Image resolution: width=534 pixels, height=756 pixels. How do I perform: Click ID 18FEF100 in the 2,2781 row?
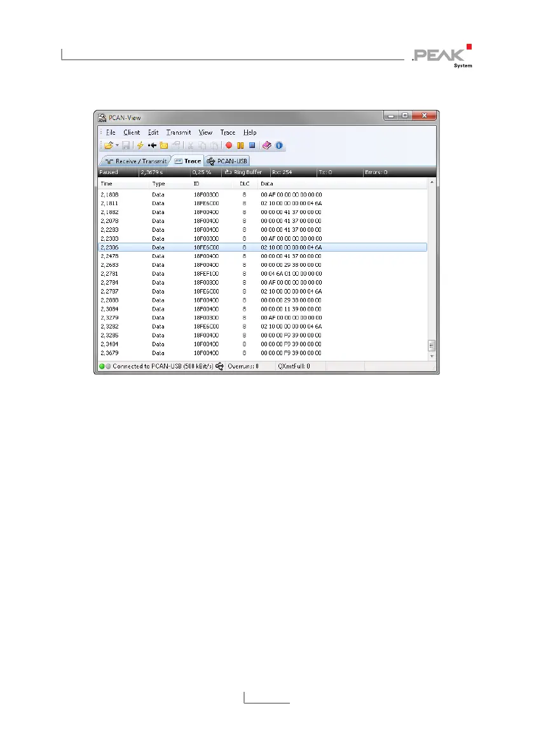[206, 274]
